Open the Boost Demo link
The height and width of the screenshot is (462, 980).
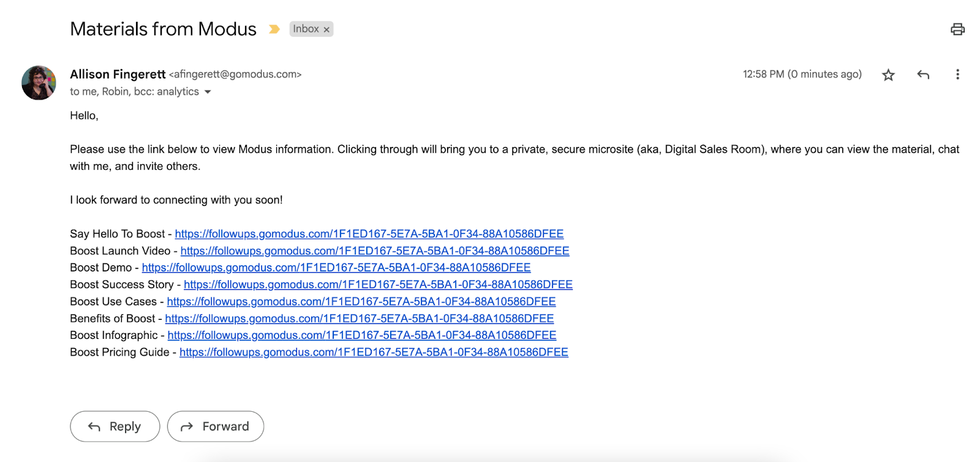pos(336,268)
